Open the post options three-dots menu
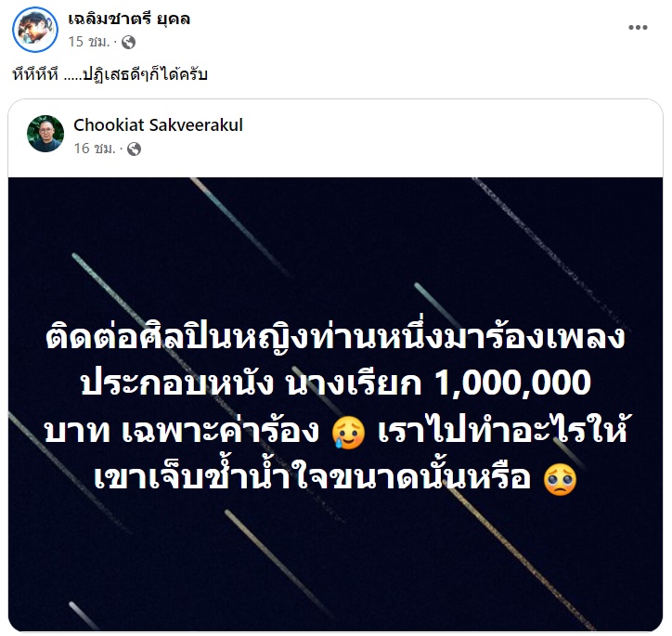This screenshot has width=672, height=636. [x=638, y=28]
